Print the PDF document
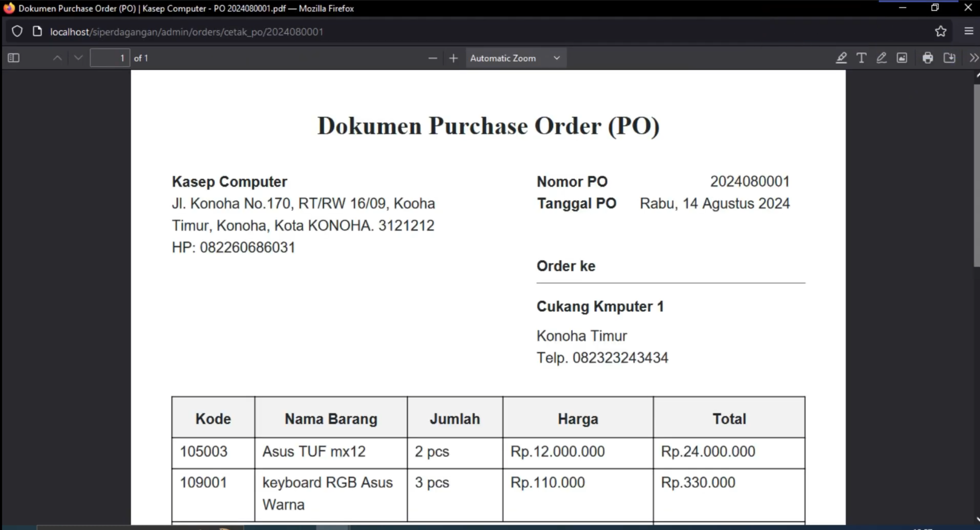This screenshot has width=980, height=530. 928,58
